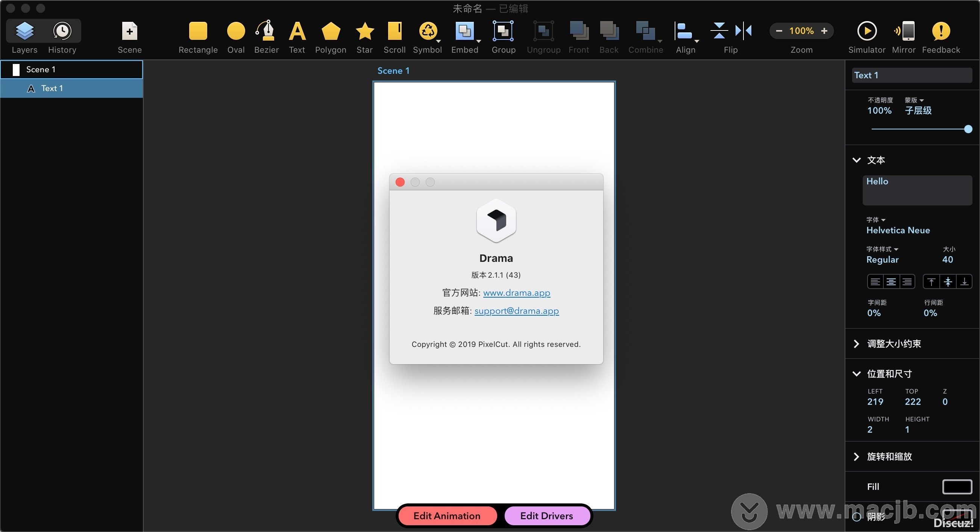The image size is (980, 532).
Task: Click the 行间距 value 0%
Action: click(930, 313)
